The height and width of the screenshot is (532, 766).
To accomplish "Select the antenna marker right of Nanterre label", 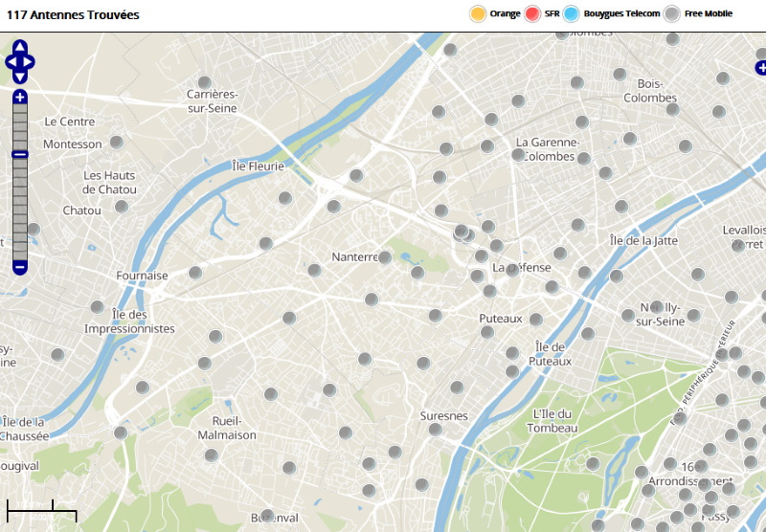I will pyautogui.click(x=385, y=257).
